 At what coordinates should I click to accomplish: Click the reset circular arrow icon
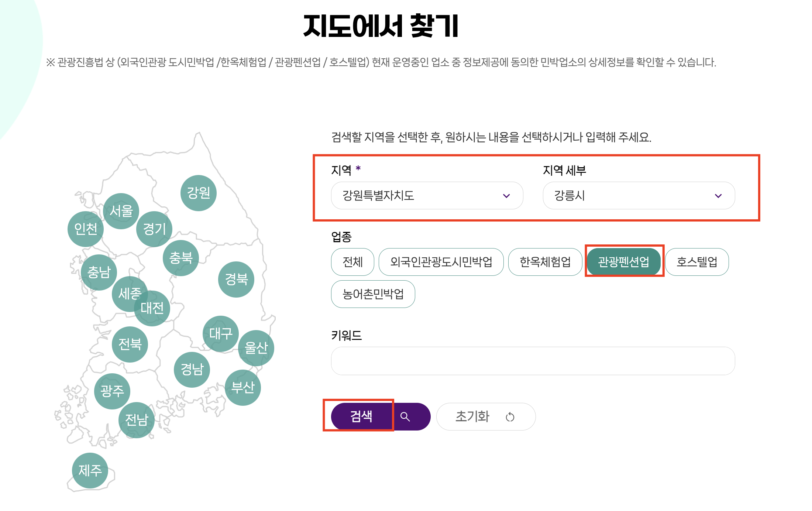pos(510,417)
